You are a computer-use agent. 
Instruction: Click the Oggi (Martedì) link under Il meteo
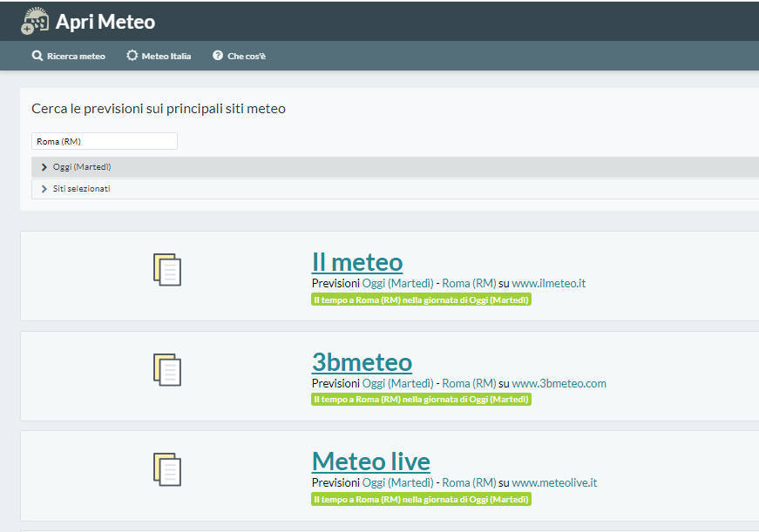tap(398, 283)
